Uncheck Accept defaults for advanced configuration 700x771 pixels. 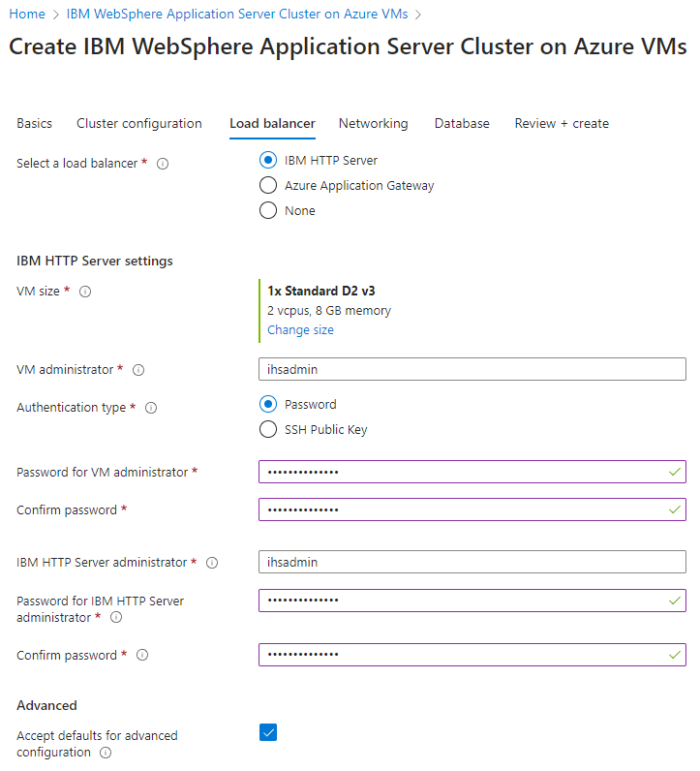(x=268, y=732)
